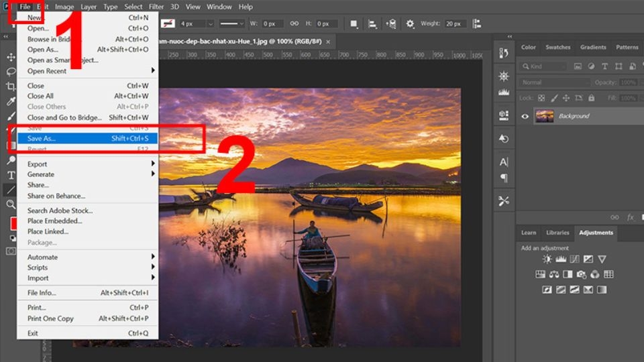Click Place Embedded menu entry
Viewport: 644px width, 362px height.
(87, 221)
